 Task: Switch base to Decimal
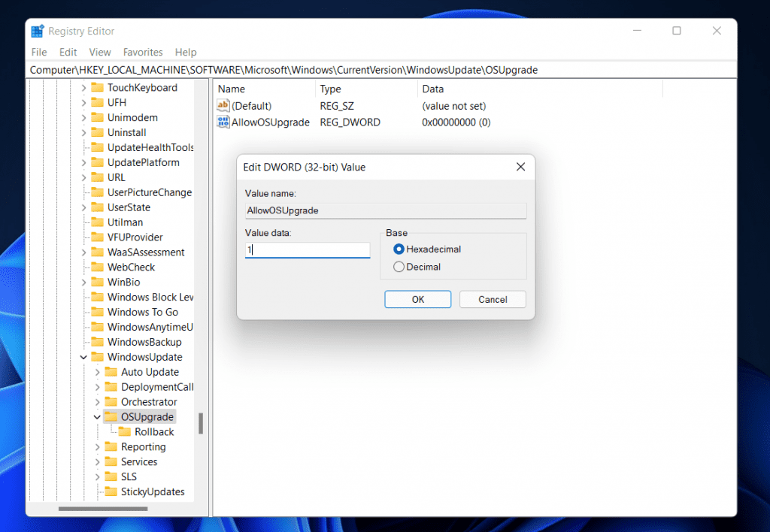click(x=399, y=266)
